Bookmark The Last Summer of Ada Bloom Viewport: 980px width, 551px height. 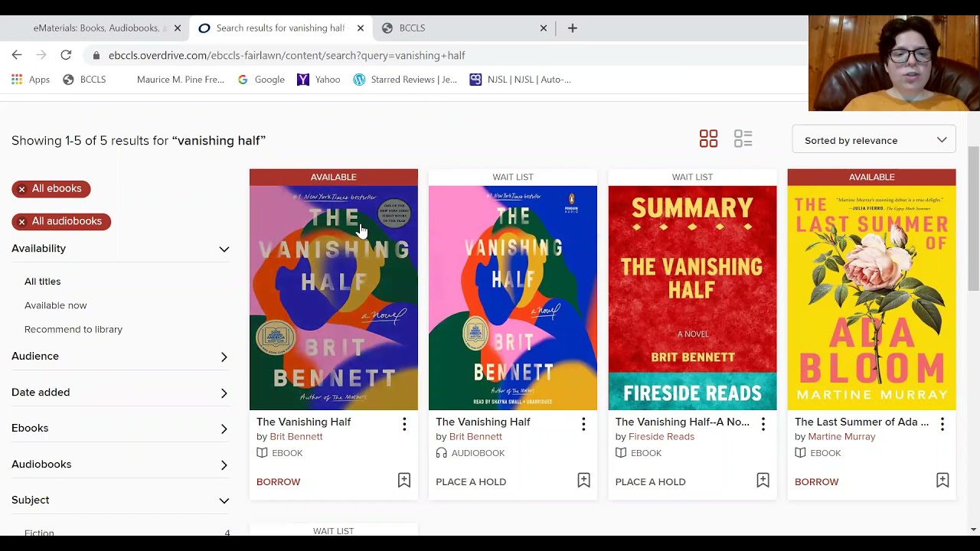[942, 481]
